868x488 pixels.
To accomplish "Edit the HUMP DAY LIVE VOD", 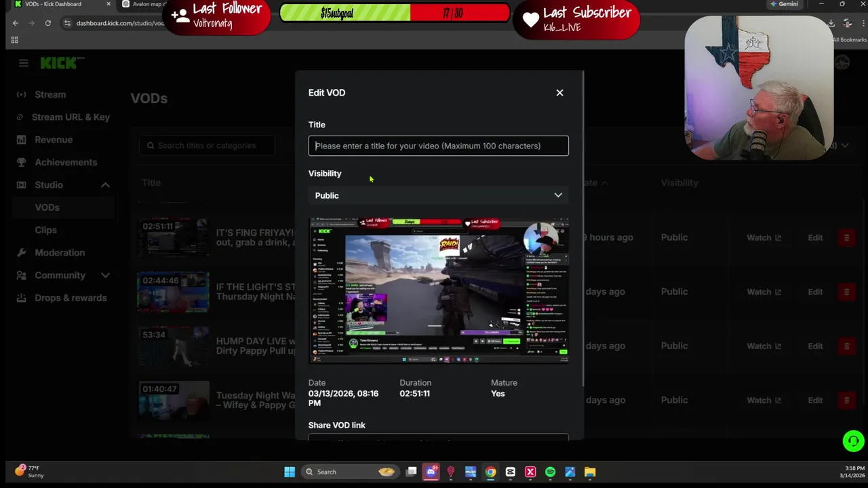I will coord(815,346).
